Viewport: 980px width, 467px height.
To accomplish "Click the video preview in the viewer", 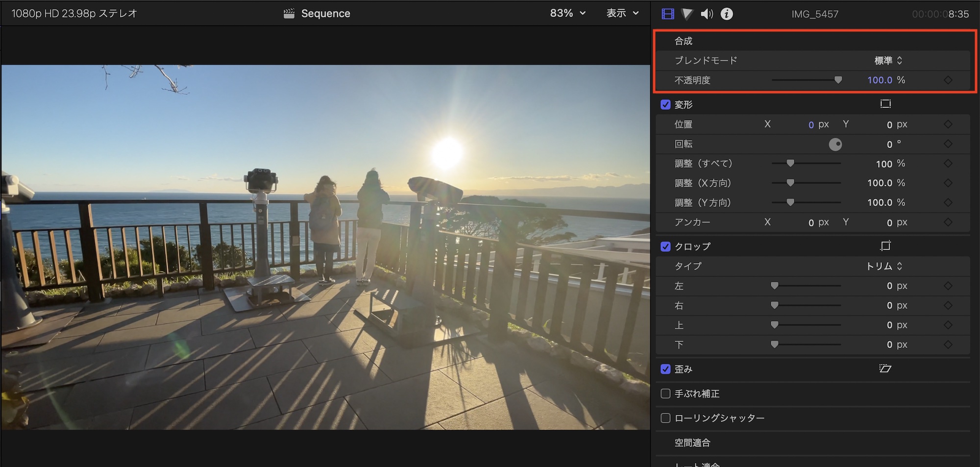I will coord(325,247).
